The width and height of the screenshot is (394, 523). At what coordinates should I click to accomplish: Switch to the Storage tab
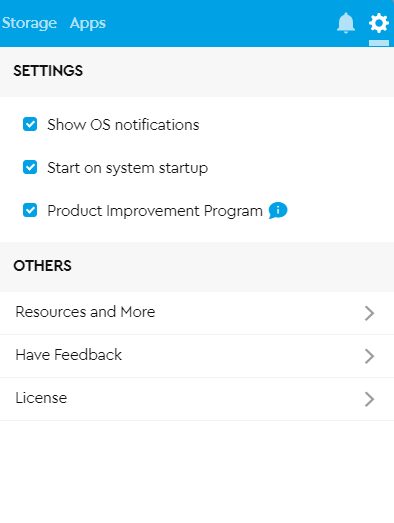29,23
